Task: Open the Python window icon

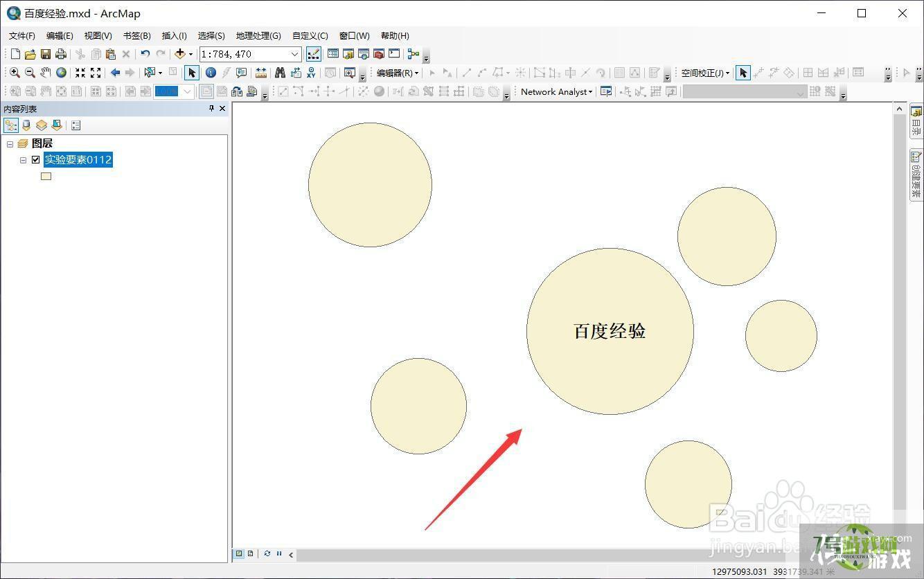Action: (x=394, y=54)
